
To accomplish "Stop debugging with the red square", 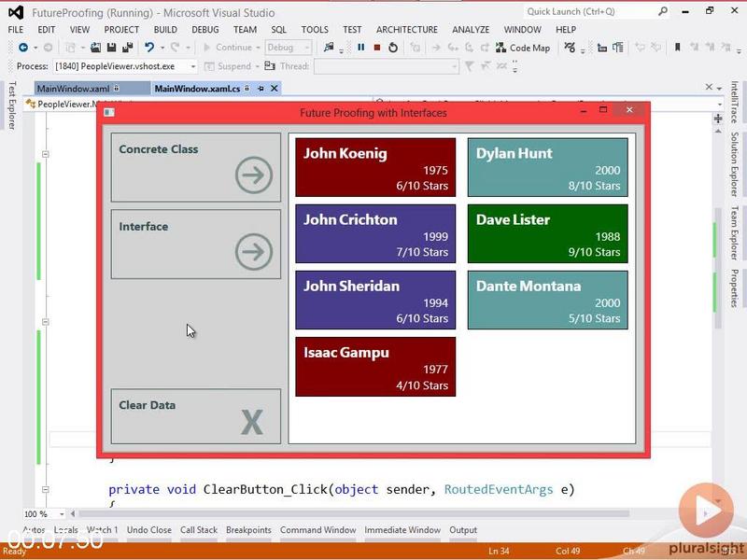I will pos(377,48).
